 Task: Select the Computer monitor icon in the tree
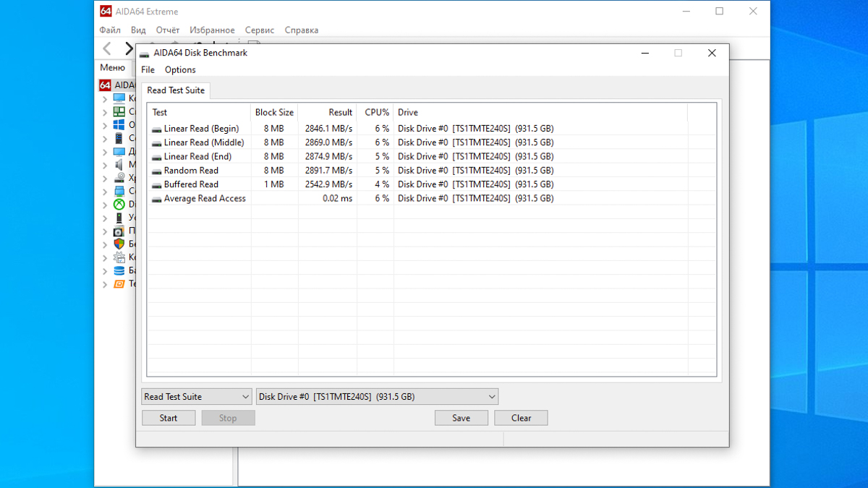[x=119, y=98]
